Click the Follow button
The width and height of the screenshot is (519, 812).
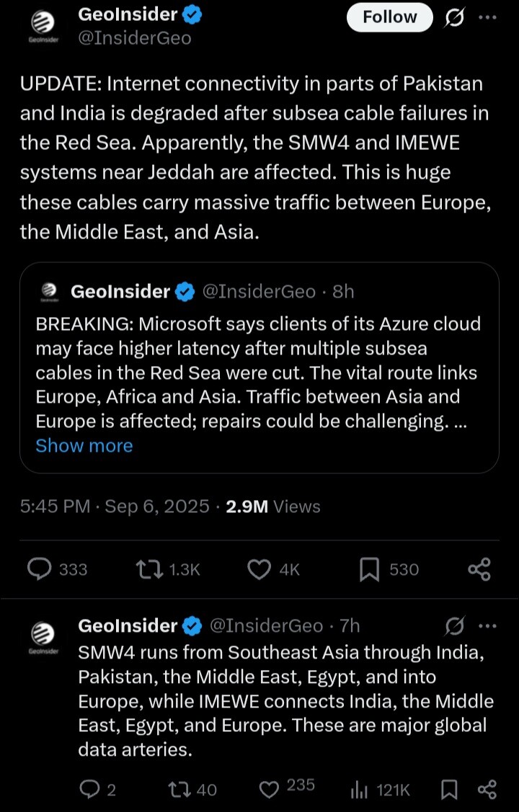pos(389,17)
